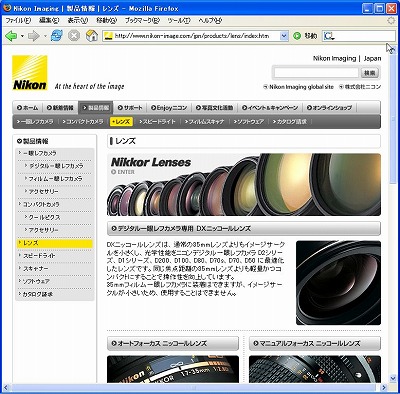The image size is (400, 394).
Task: Open the DXニッコールレンズ section header
Action: tap(244, 229)
